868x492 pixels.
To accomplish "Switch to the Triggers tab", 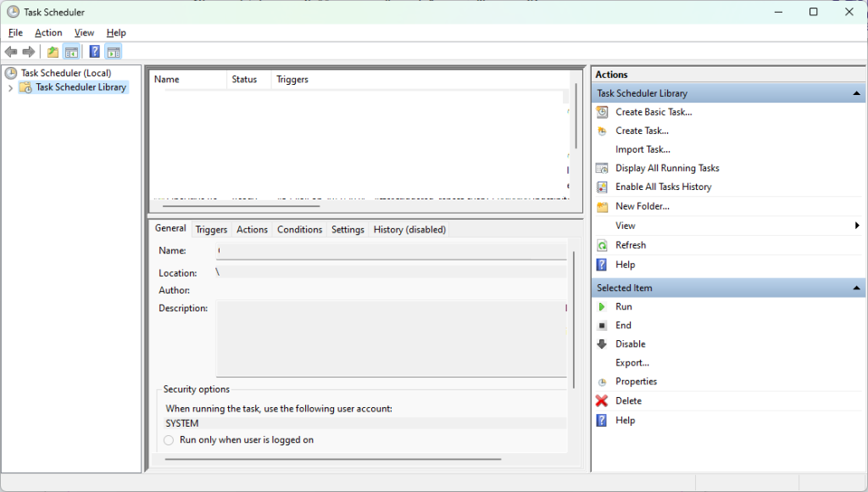I will pyautogui.click(x=211, y=229).
